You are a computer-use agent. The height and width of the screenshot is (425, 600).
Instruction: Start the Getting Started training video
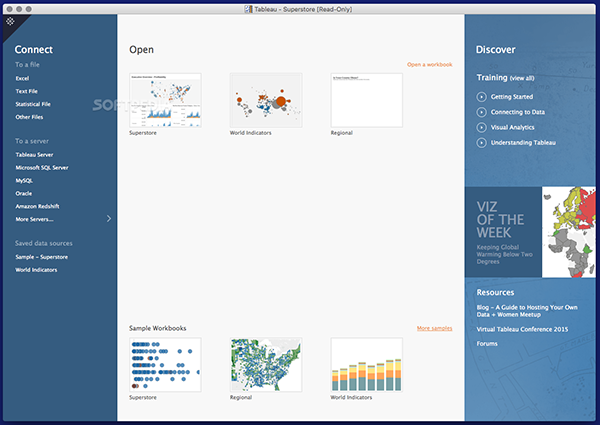[512, 97]
